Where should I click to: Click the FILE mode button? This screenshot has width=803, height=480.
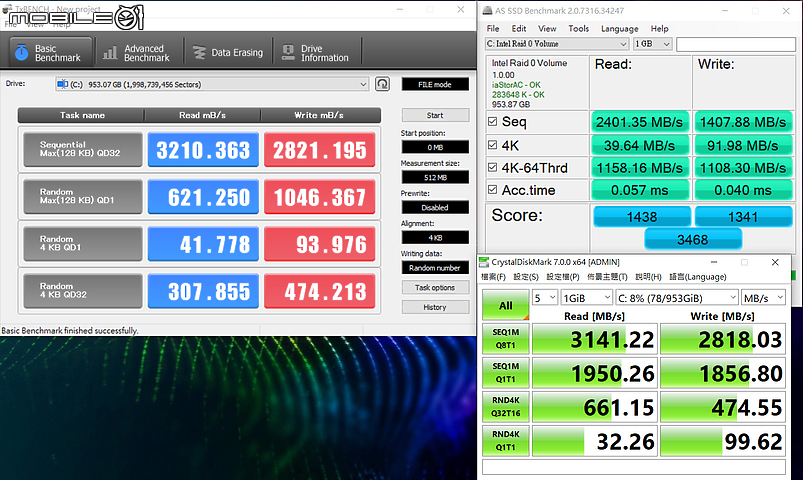point(435,85)
